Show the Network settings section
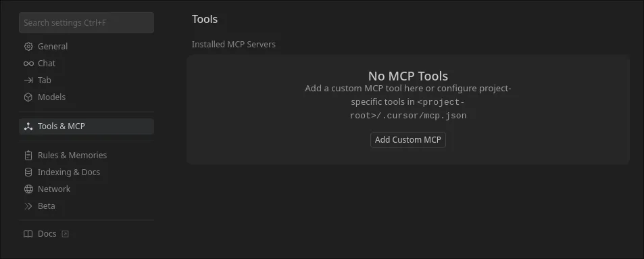This screenshot has width=644, height=259. (86, 189)
